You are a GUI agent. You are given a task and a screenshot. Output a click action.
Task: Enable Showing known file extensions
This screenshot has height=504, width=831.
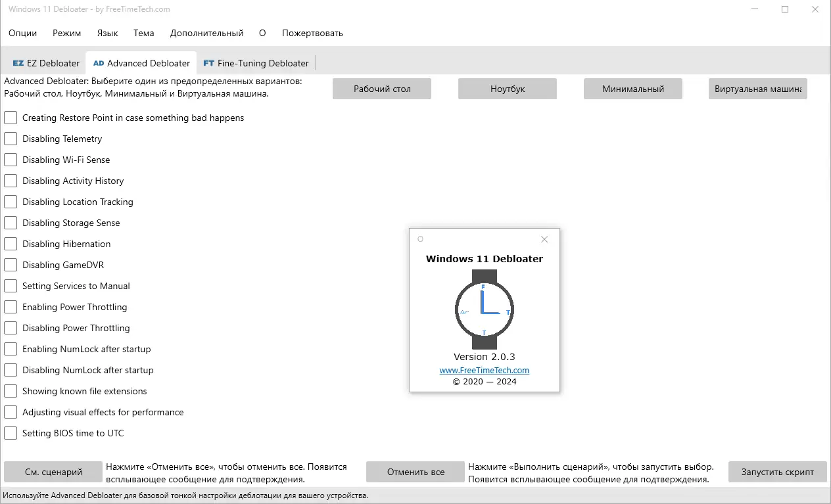[10, 391]
